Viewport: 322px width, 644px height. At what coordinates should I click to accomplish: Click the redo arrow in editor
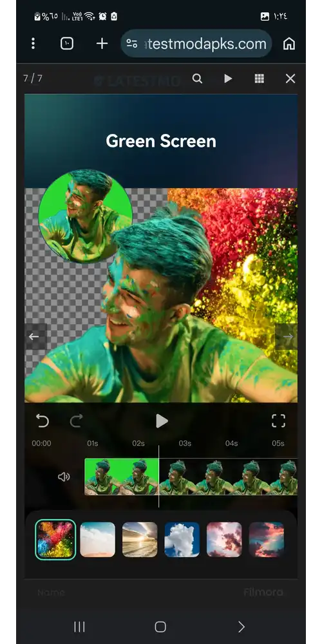[x=77, y=421]
